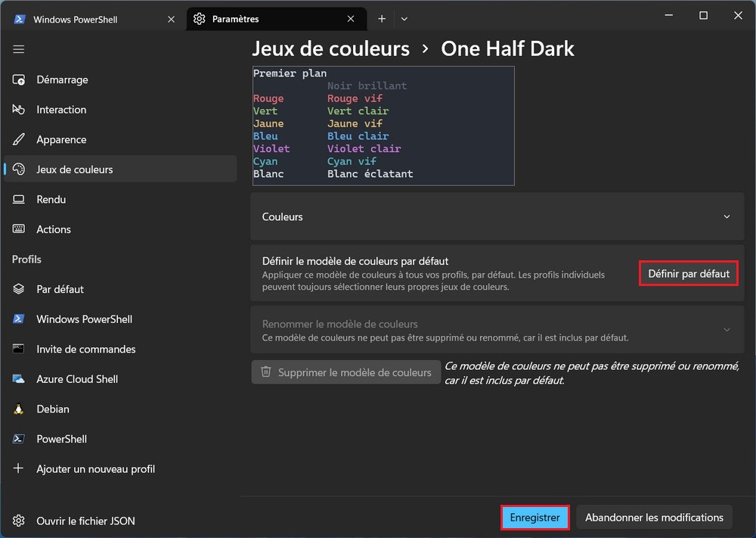
Task: Expand Renommer le modèle de couleurs chevron
Action: click(x=727, y=330)
